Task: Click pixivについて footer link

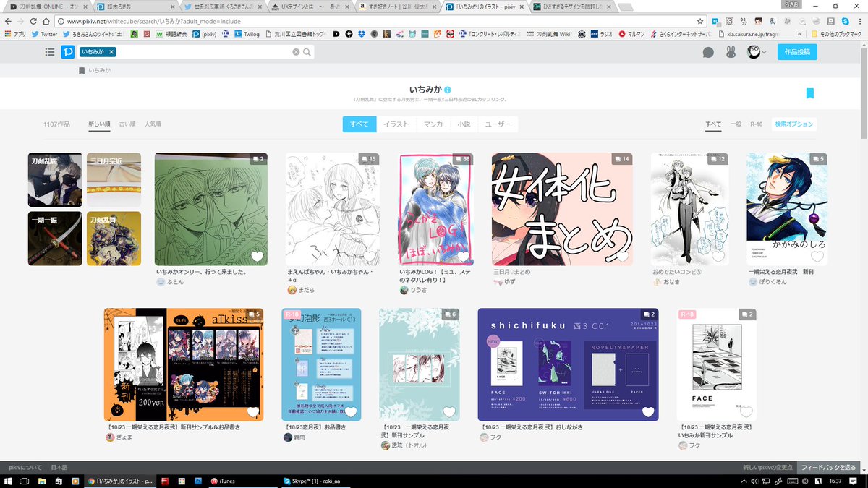Action: point(25,468)
